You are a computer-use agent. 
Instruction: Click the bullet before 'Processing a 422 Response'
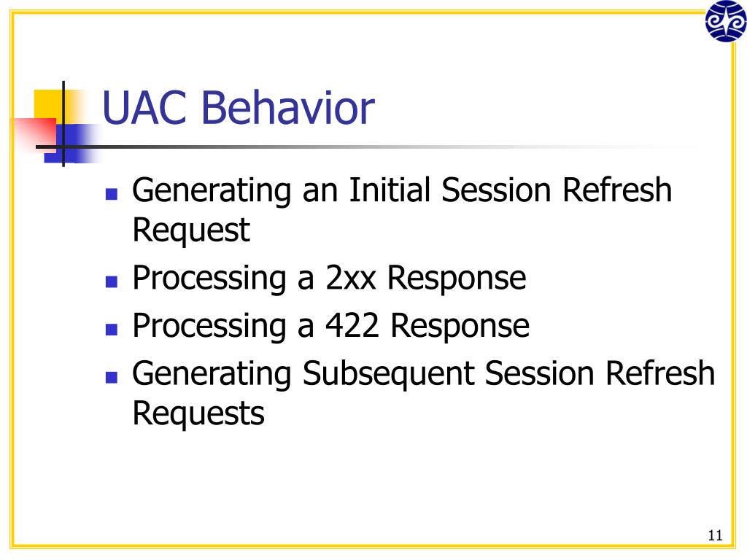[112, 330]
